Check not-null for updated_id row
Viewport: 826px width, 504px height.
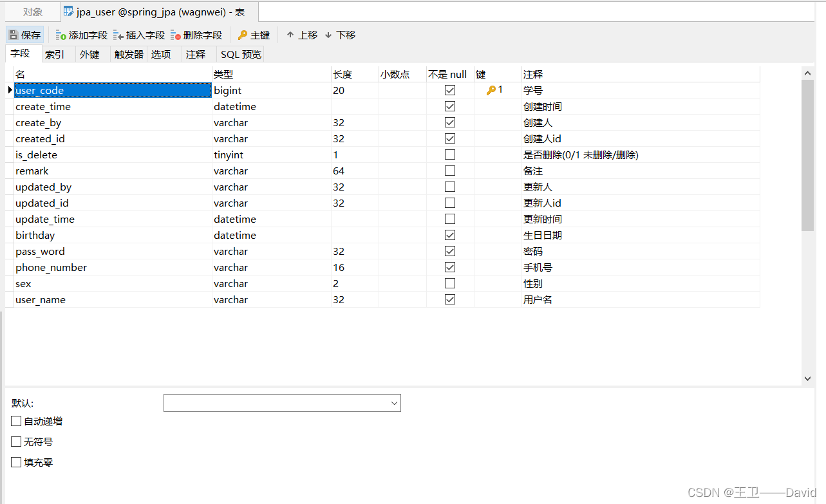[x=450, y=203]
